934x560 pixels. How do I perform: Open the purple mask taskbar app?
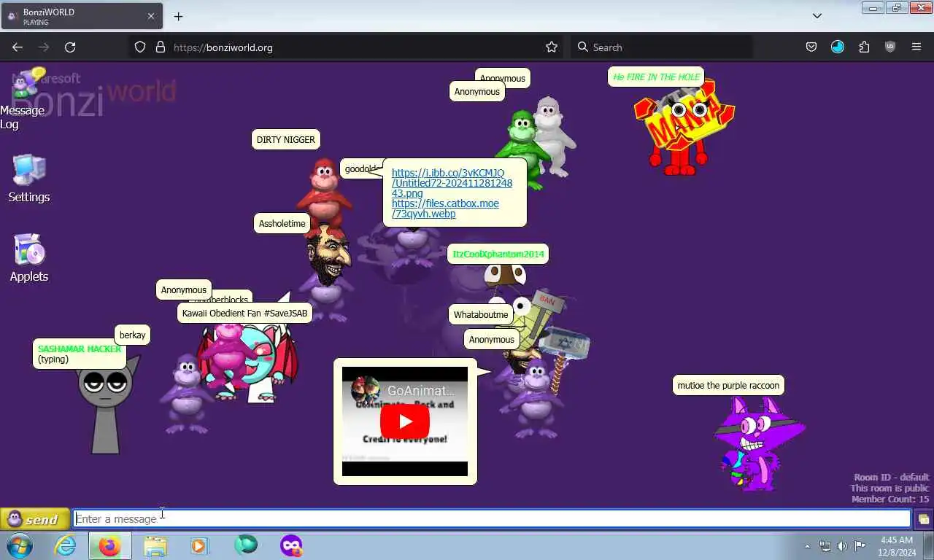291,545
